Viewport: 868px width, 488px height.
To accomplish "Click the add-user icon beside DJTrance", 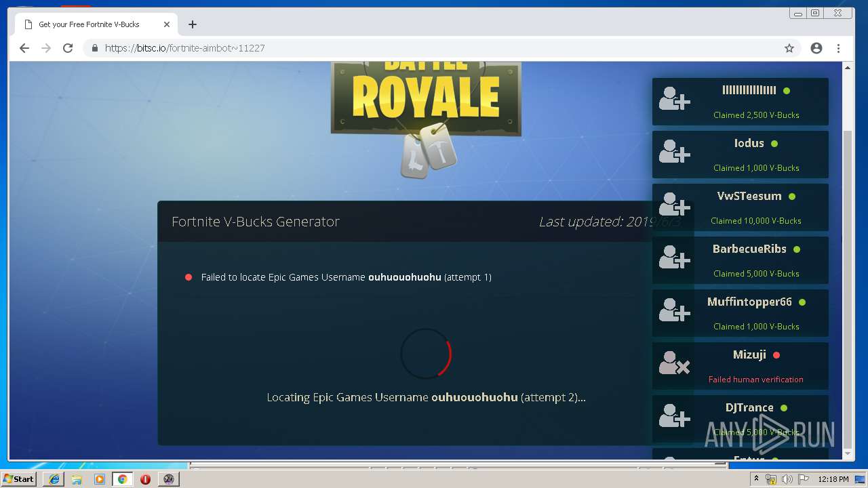I will pos(675,417).
